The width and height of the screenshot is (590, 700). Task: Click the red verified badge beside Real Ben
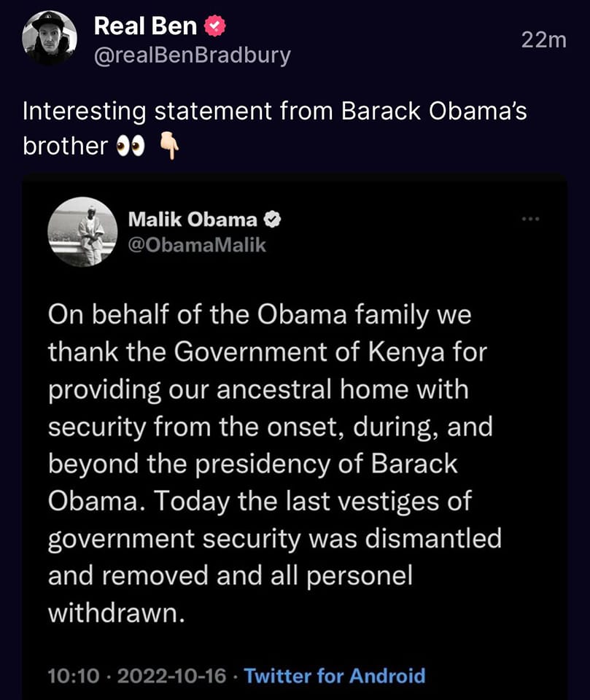[212, 27]
